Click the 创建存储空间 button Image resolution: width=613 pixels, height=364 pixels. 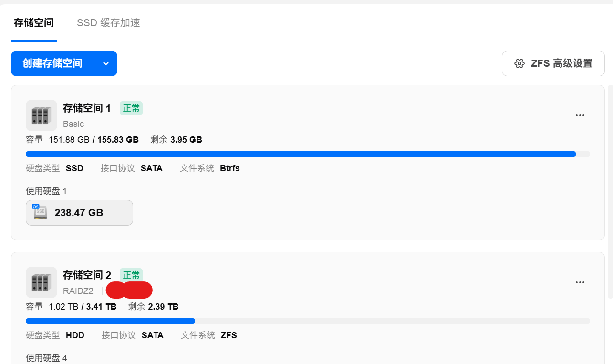click(52, 63)
